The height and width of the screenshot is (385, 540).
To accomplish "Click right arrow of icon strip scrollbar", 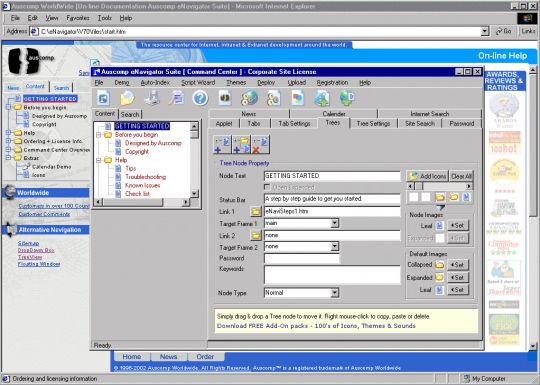I will pos(469,186).
